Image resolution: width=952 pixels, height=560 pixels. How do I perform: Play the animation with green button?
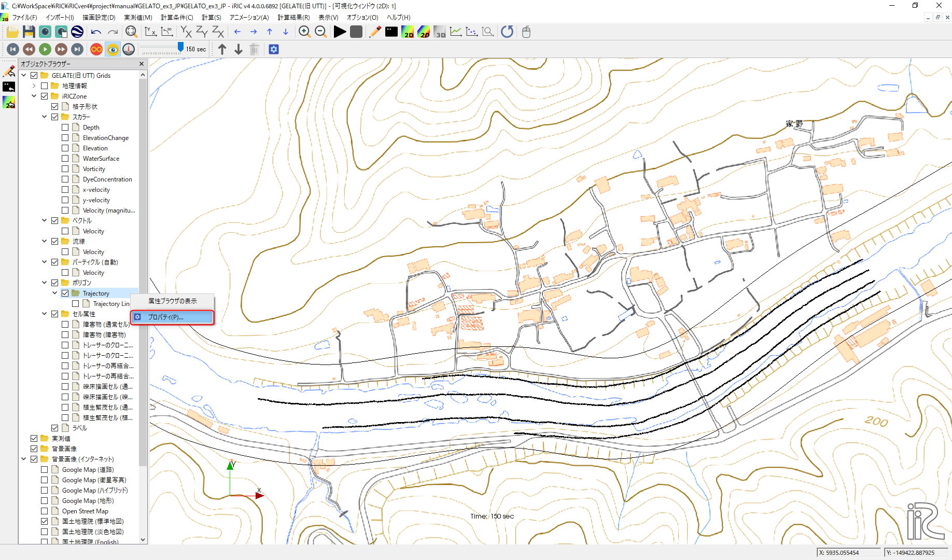coord(45,49)
